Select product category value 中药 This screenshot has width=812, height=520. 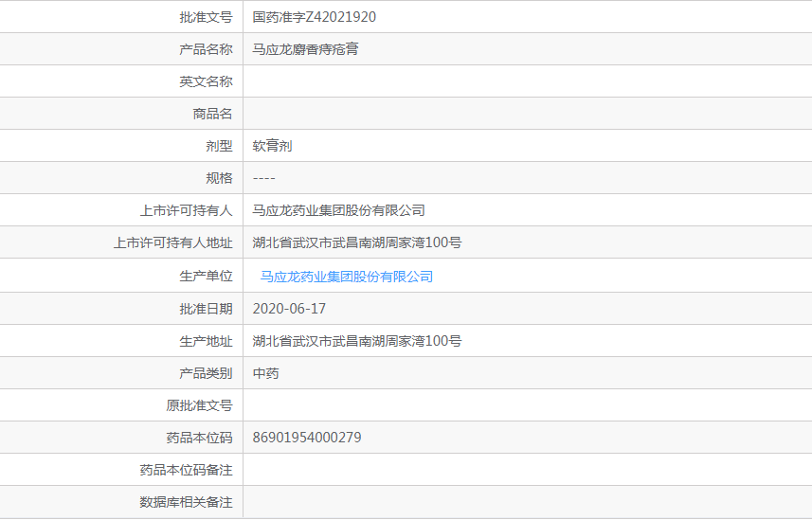[x=265, y=373]
